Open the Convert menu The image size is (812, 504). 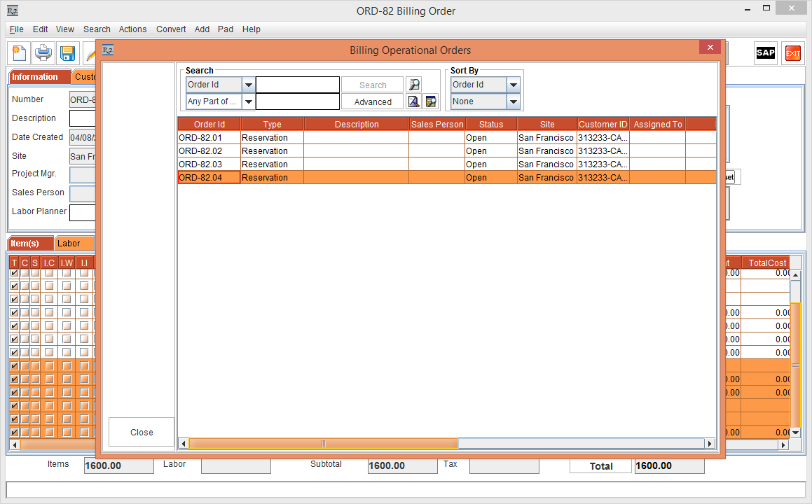tap(171, 29)
